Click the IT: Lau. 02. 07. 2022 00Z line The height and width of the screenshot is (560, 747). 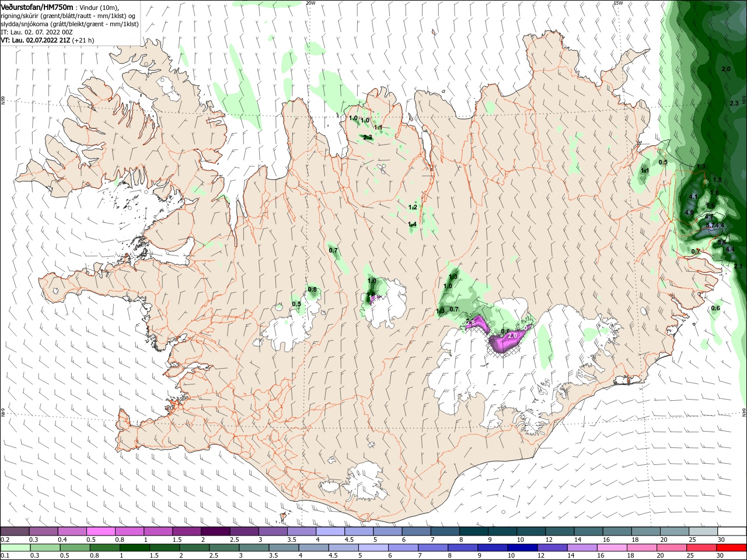coord(37,32)
